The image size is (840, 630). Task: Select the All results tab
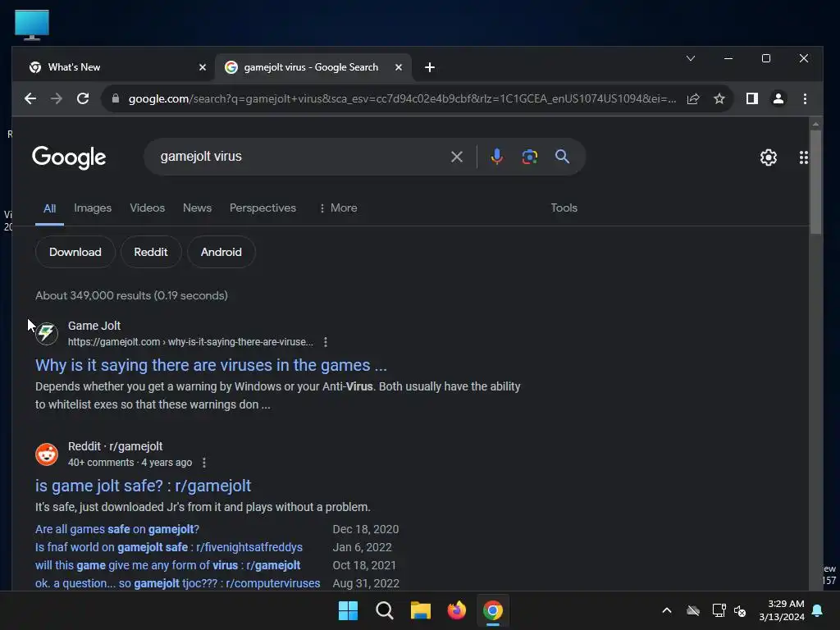click(49, 208)
